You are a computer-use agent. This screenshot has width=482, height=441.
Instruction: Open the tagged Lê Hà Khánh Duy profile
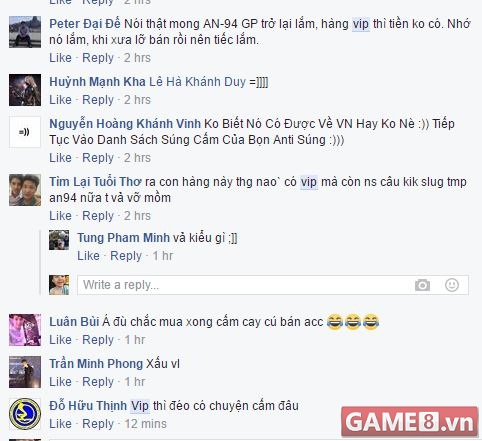tap(197, 82)
